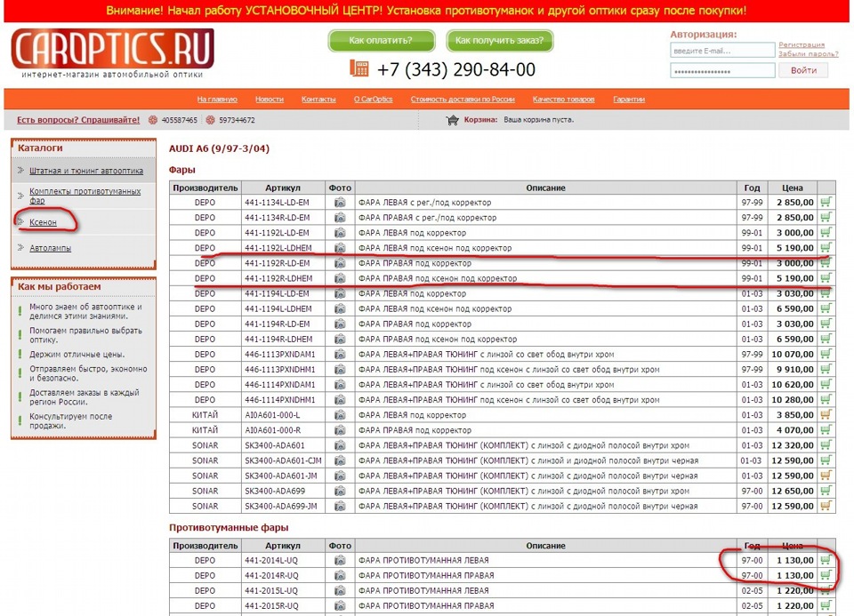The width and height of the screenshot is (854, 616).
Task: Click article 441-2014R-UQ text
Action: [271, 576]
